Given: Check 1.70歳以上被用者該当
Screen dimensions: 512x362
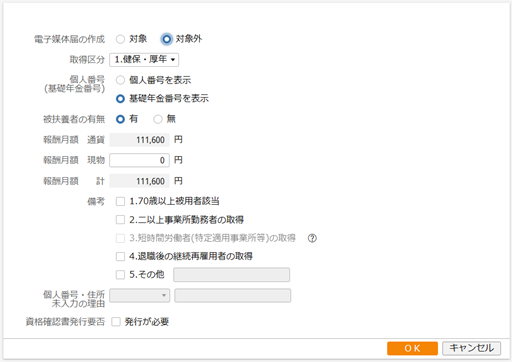Looking at the screenshot, I should 120,201.
